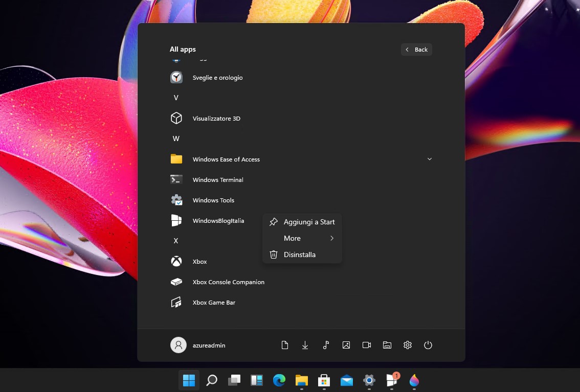
Task: Open the Downloads shortcut icon
Action: coord(305,345)
